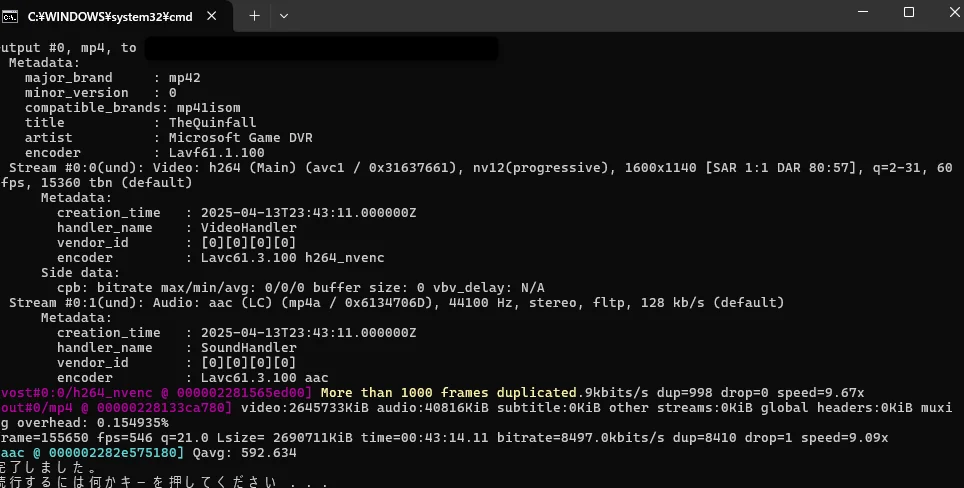Click the cmd icon in the tab
Image resolution: width=964 pixels, height=488 pixels.
[11, 16]
